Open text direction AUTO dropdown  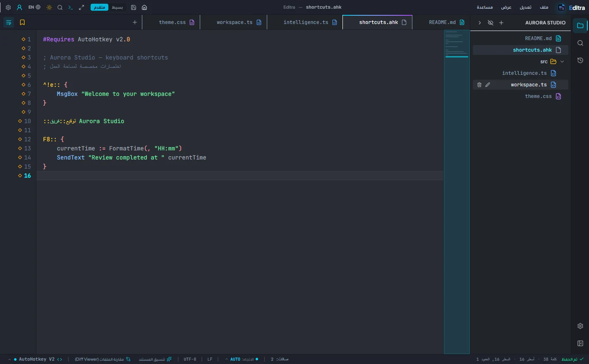pyautogui.click(x=242, y=359)
